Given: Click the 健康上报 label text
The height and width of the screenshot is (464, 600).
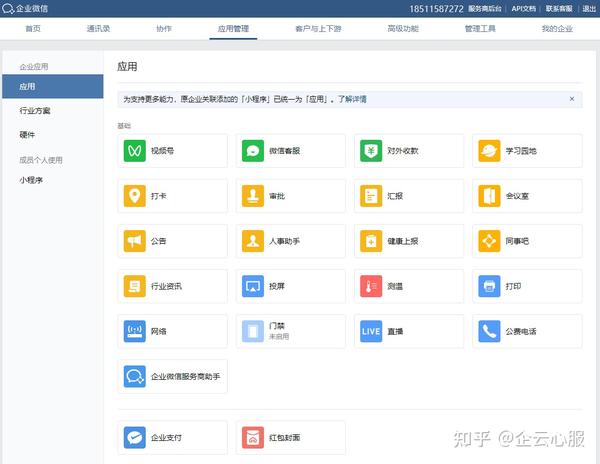Looking at the screenshot, I should pos(403,241).
